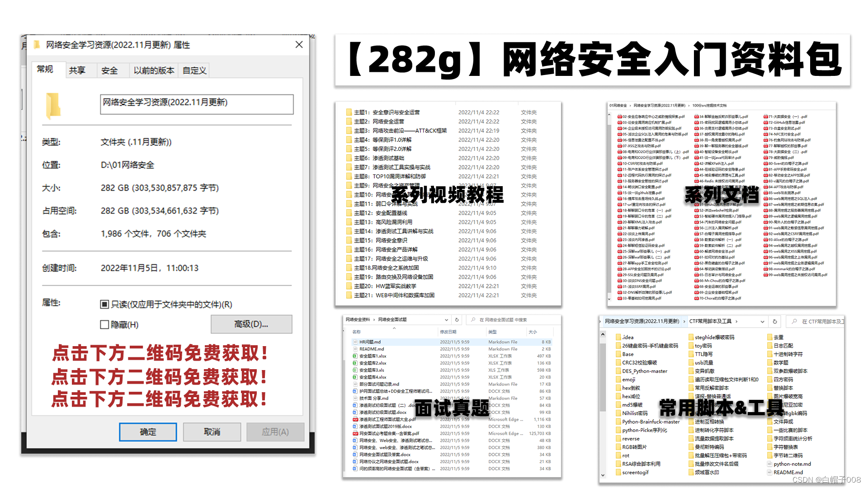Viewport: 868px width, 488px height.
Task: Select the file icon of python-note.md
Action: (769, 464)
